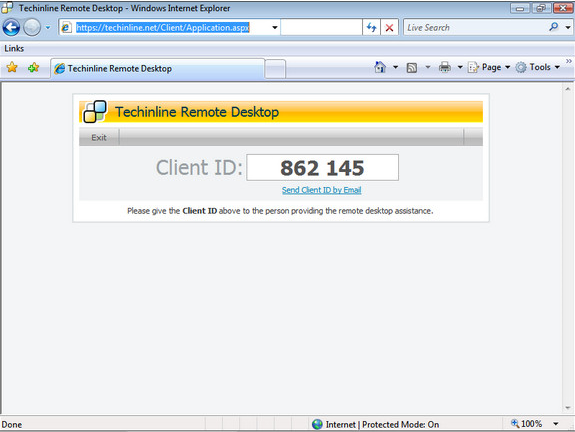Screen dimensions: 575x432
Task: Click the Print icon
Action: [x=445, y=67]
